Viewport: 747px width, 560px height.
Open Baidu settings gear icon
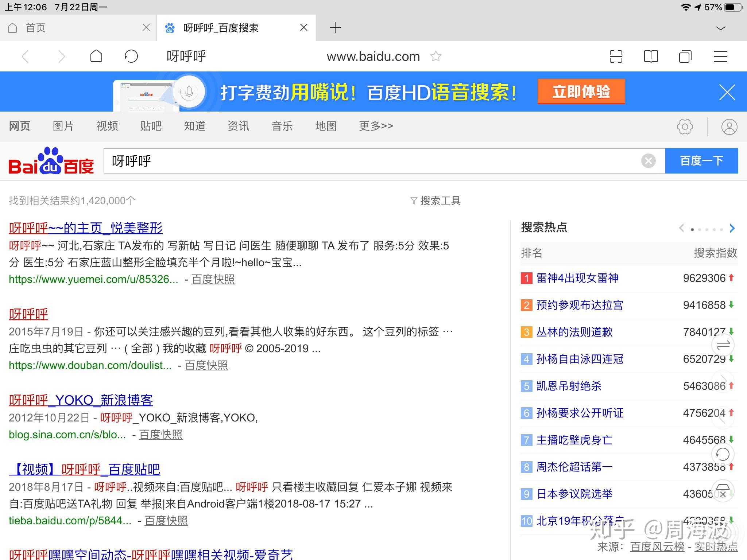[685, 127]
